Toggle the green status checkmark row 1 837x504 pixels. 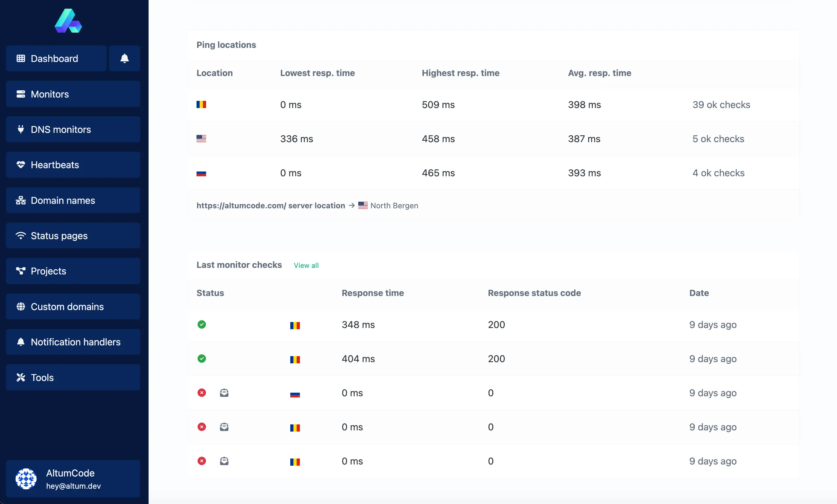click(202, 324)
